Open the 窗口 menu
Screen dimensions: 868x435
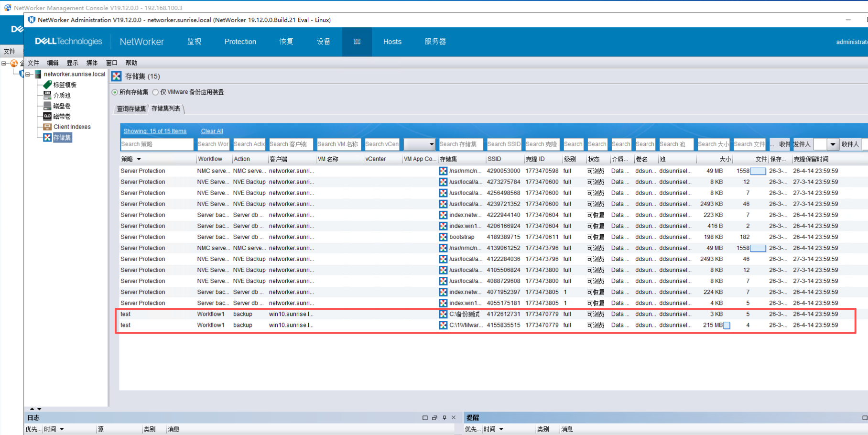[111, 63]
